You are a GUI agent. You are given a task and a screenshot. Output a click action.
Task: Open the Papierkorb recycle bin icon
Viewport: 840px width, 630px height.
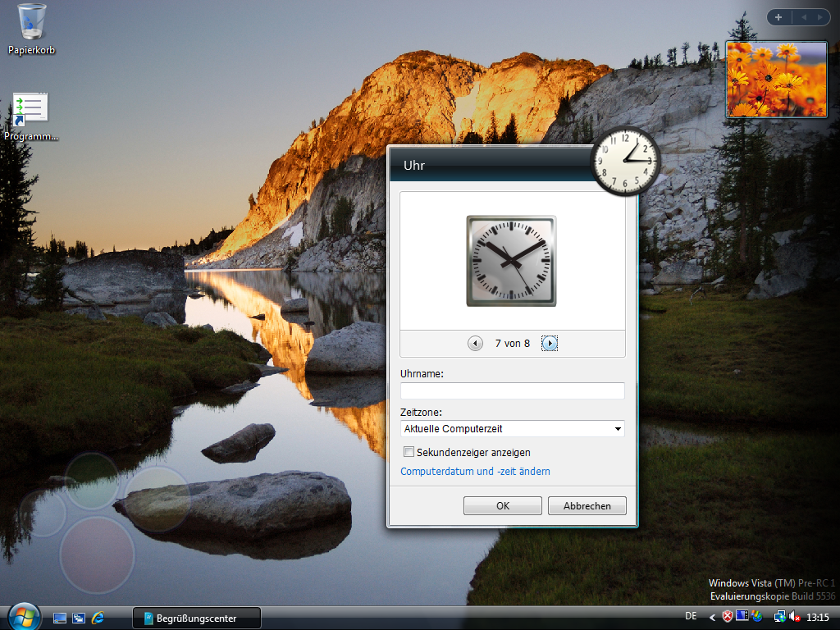(31, 30)
